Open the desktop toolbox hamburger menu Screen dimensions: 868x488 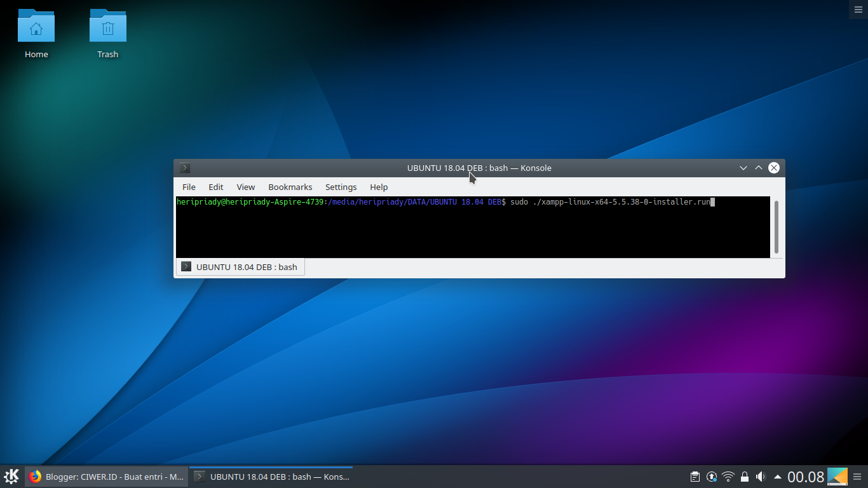click(858, 9)
